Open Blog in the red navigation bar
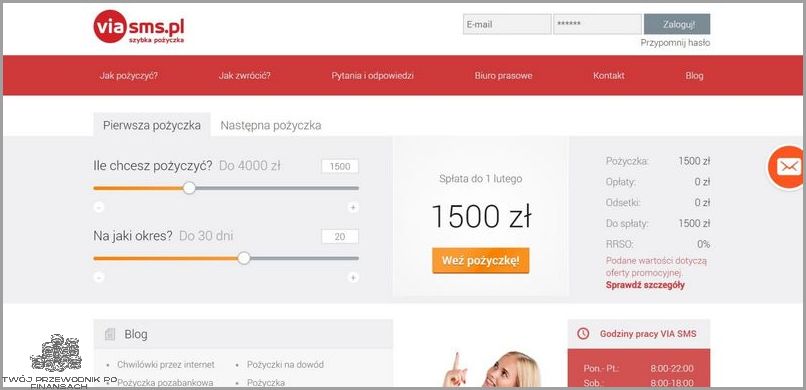 (694, 76)
